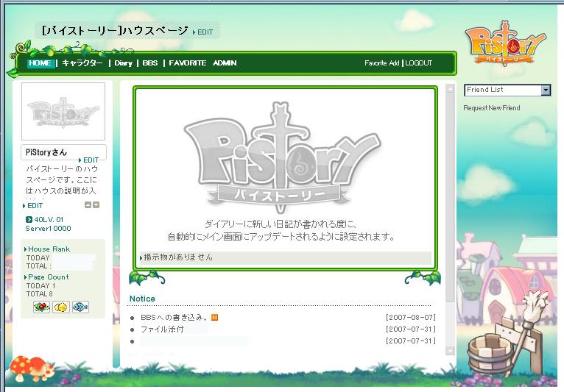Click the TODAY 1 page count text
This screenshot has height=392, width=564.
[40, 285]
